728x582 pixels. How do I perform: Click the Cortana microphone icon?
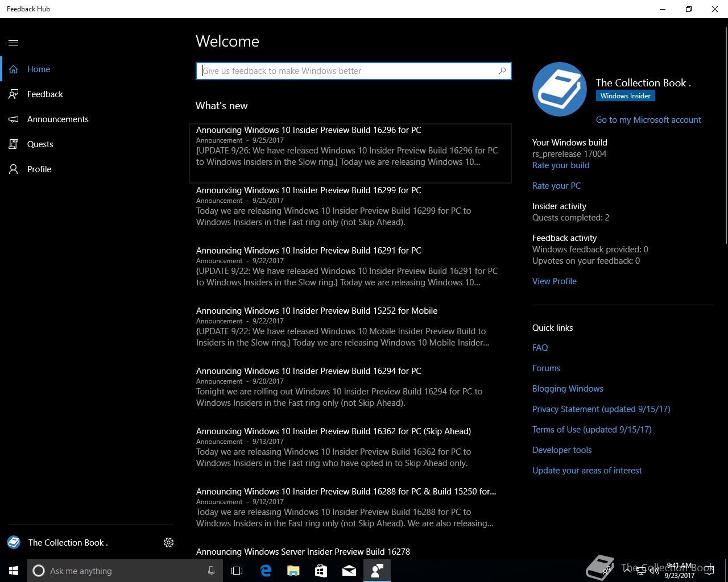point(211,571)
